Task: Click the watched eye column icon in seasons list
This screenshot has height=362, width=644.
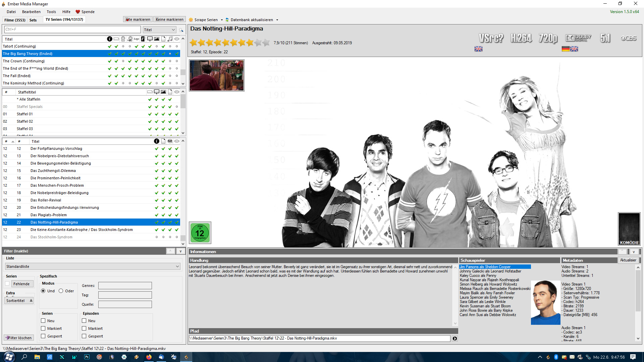Action: pyautogui.click(x=177, y=92)
